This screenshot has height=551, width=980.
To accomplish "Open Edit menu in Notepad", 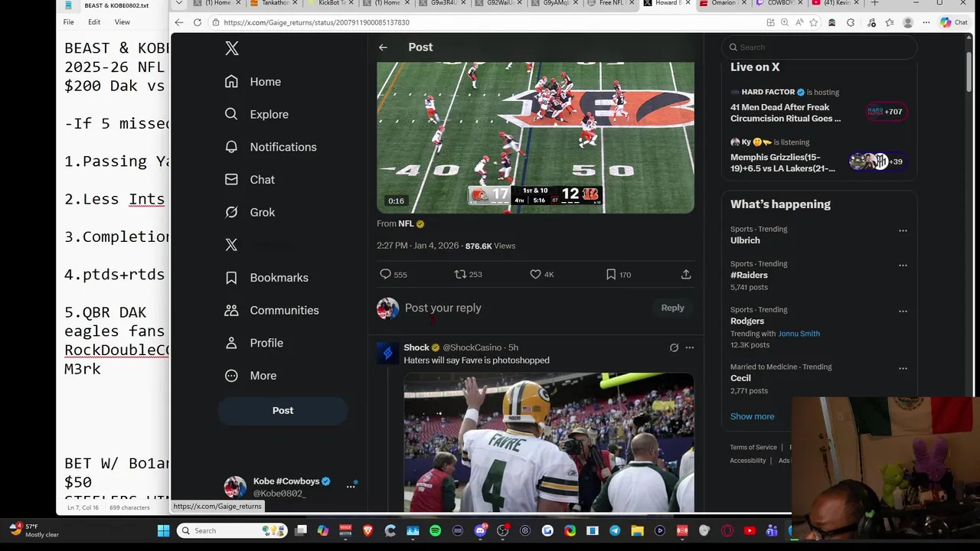I will click(x=94, y=22).
